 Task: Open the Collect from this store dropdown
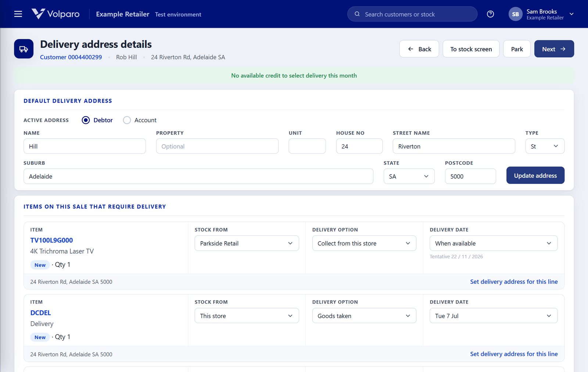coord(364,243)
